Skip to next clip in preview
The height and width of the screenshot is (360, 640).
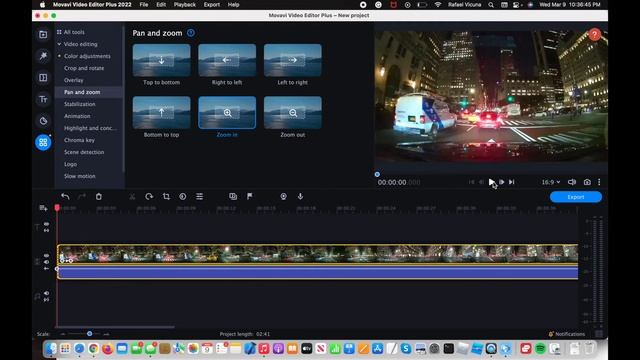point(511,182)
